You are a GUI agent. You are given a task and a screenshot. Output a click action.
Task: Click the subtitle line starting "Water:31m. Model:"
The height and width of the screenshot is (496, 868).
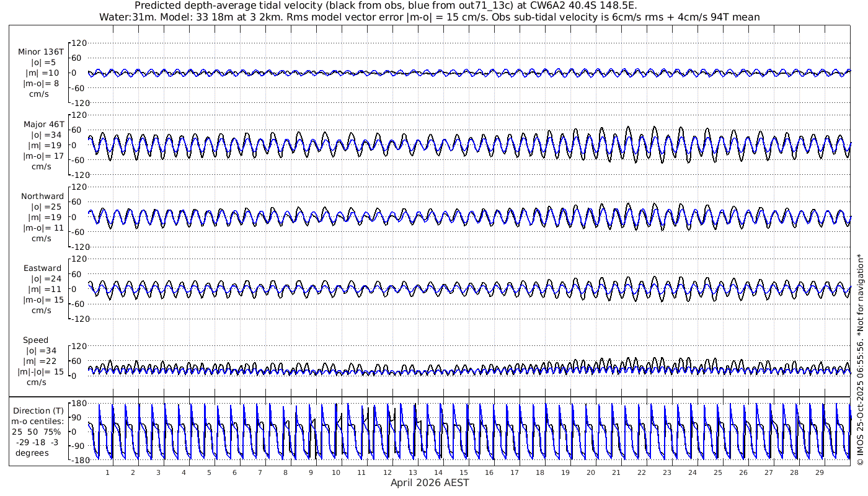[430, 17]
